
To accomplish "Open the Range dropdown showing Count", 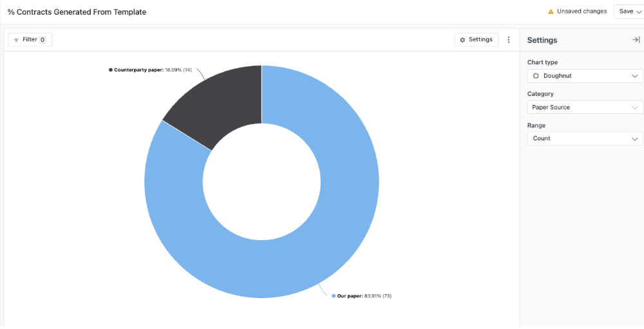I will [584, 138].
